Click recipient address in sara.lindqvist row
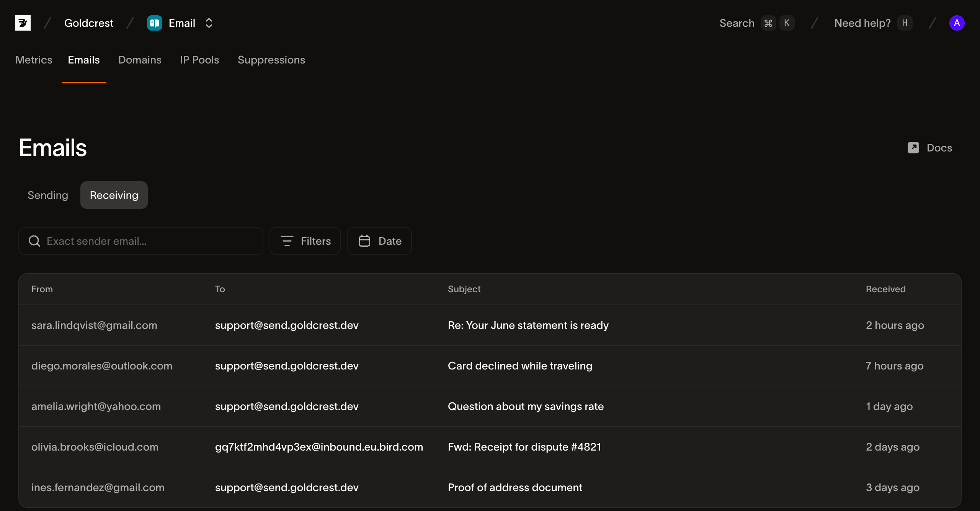Image resolution: width=980 pixels, height=511 pixels. click(287, 325)
